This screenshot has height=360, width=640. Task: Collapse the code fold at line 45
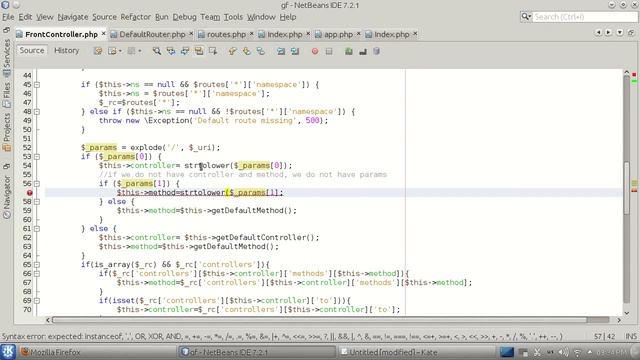click(x=37, y=84)
